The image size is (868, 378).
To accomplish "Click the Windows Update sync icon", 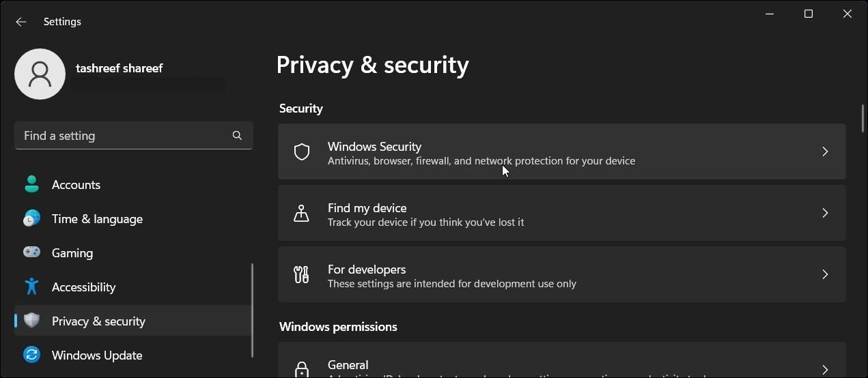I will pyautogui.click(x=31, y=355).
